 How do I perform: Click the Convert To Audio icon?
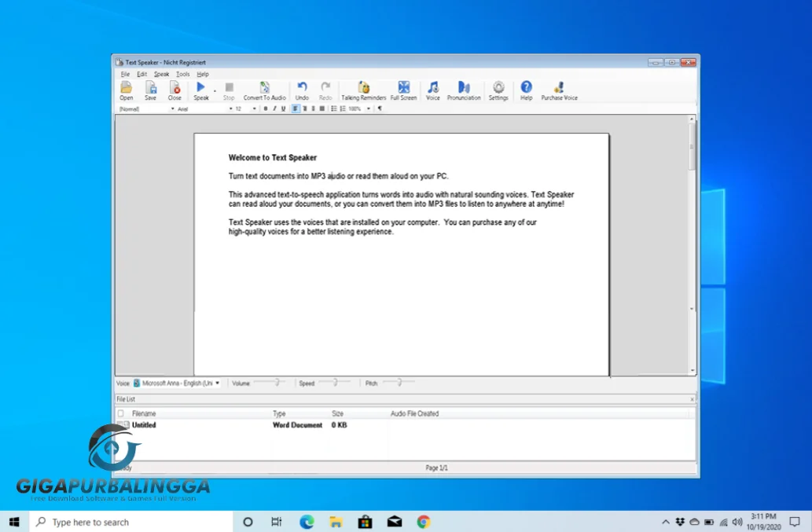(x=265, y=89)
